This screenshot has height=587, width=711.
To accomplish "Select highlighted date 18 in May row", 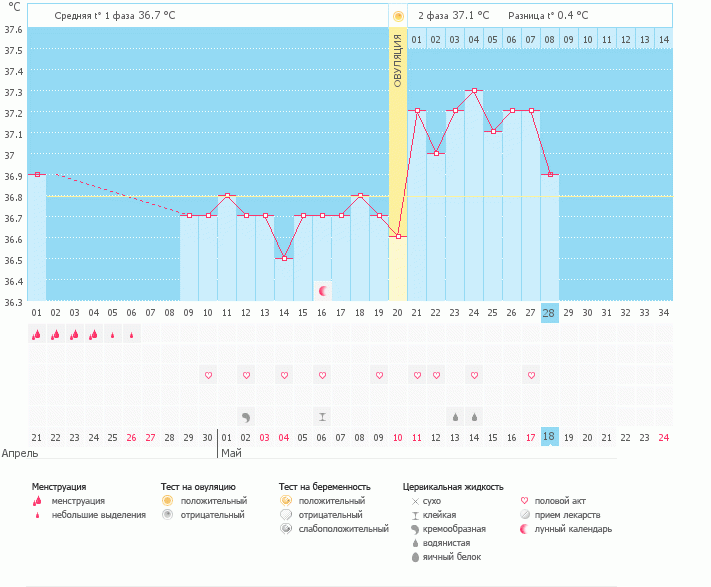I will (549, 437).
